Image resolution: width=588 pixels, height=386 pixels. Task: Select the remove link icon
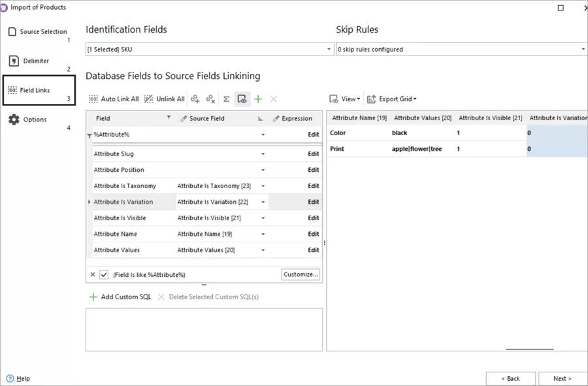(x=211, y=99)
